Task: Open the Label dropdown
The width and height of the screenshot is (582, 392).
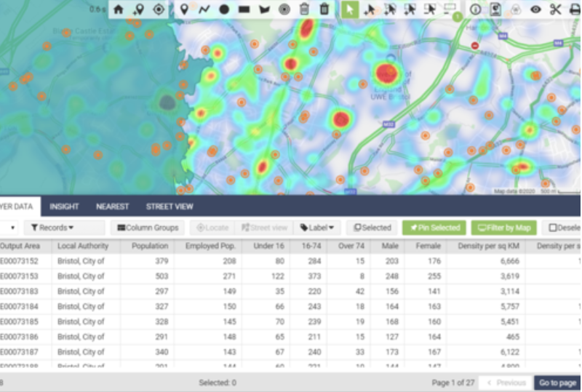Action: (x=317, y=228)
